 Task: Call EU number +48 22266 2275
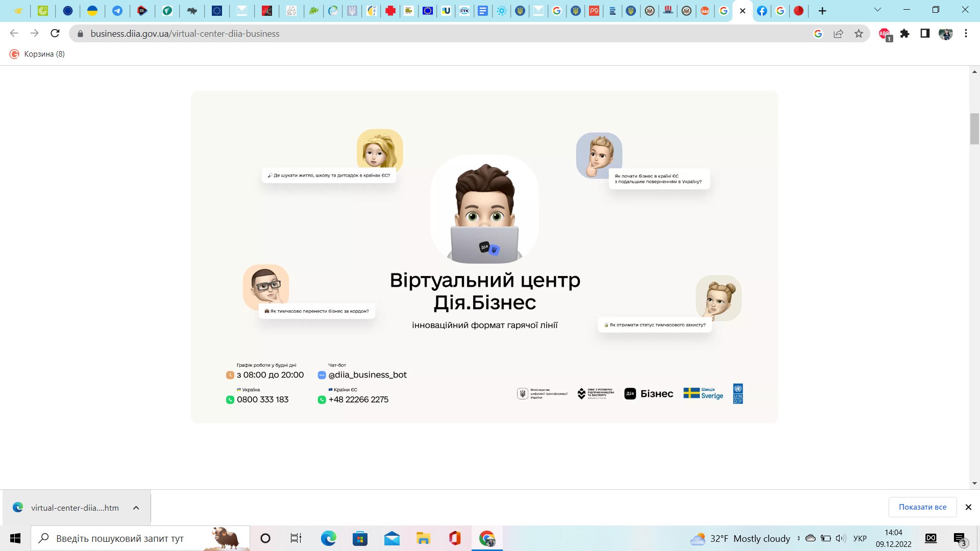pyautogui.click(x=358, y=399)
